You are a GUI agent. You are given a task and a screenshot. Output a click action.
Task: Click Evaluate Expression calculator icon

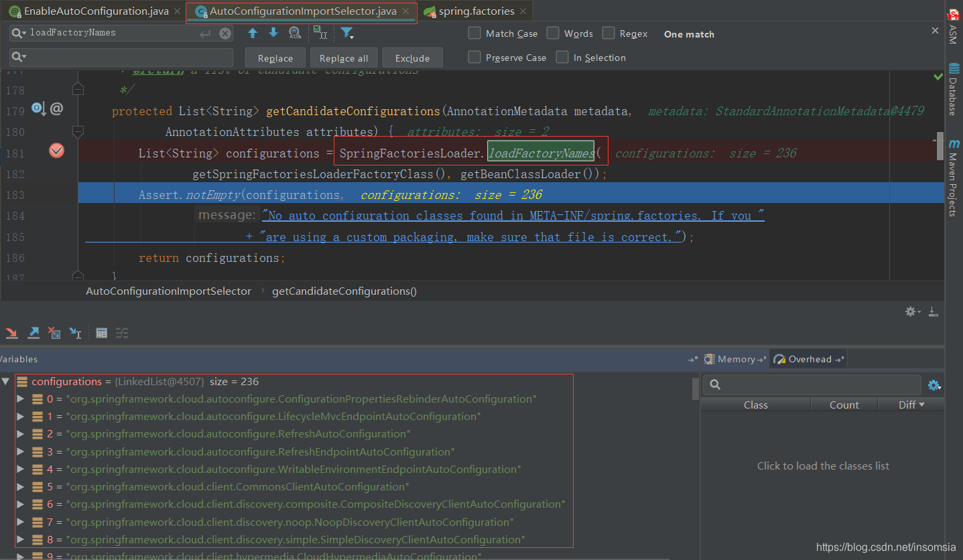point(102,333)
